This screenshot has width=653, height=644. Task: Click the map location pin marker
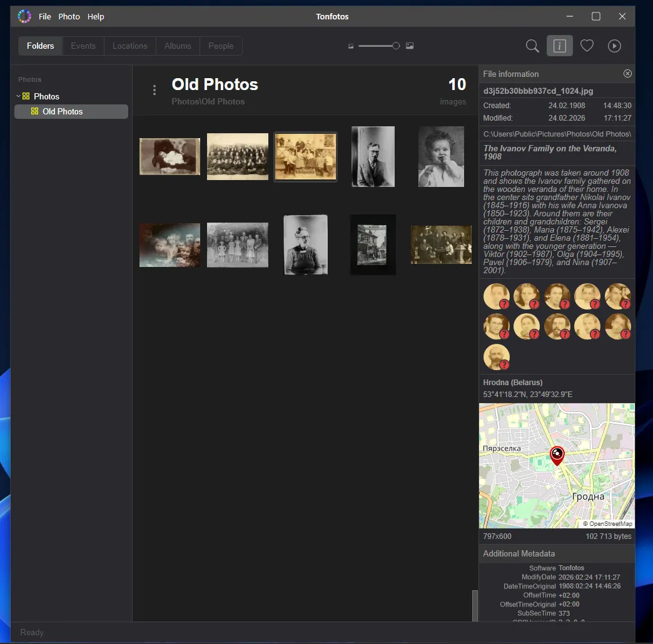pyautogui.click(x=557, y=455)
